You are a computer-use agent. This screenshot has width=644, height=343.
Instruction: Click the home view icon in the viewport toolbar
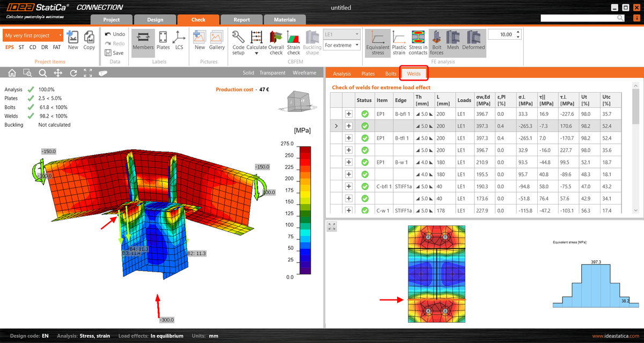(x=11, y=72)
